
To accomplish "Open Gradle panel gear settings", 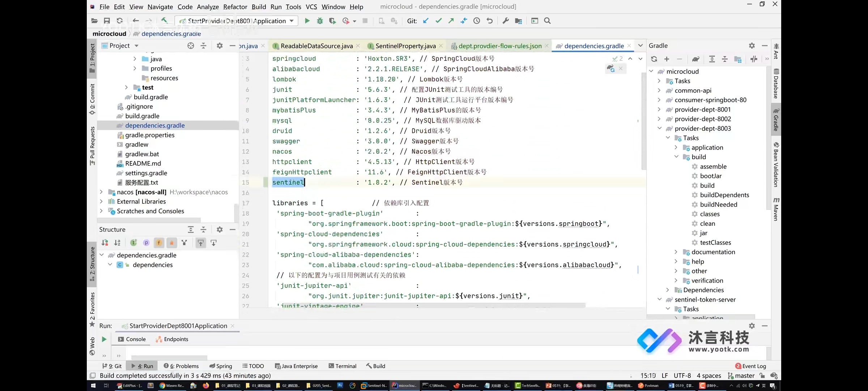I will click(x=752, y=46).
